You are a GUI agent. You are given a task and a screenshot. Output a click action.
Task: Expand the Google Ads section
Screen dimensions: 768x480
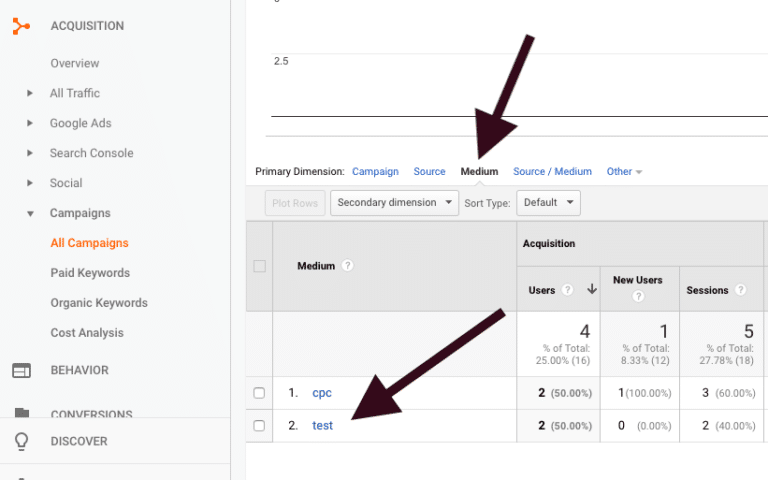coord(30,123)
